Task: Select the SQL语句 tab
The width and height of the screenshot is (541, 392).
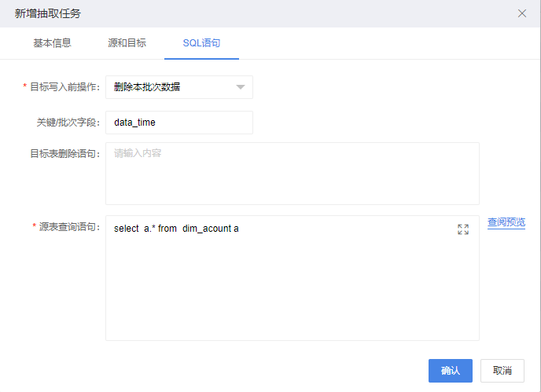Action: click(201, 43)
